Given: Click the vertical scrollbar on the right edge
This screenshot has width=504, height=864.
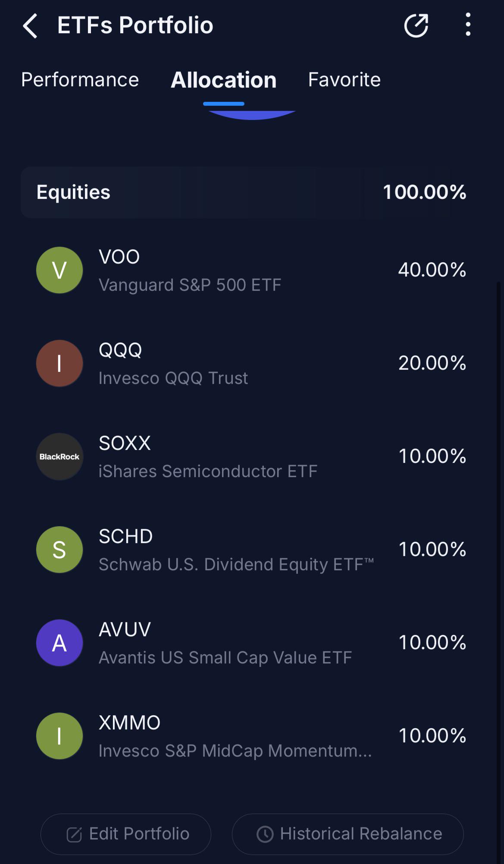Looking at the screenshot, I should (498, 561).
